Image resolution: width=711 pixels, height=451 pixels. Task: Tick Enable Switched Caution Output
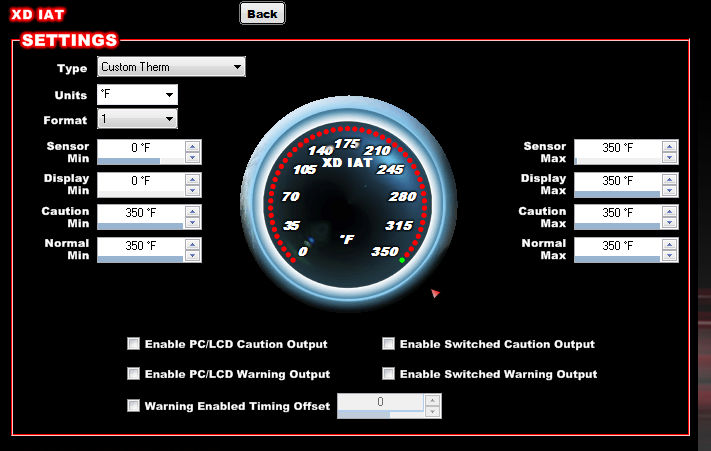click(x=389, y=344)
